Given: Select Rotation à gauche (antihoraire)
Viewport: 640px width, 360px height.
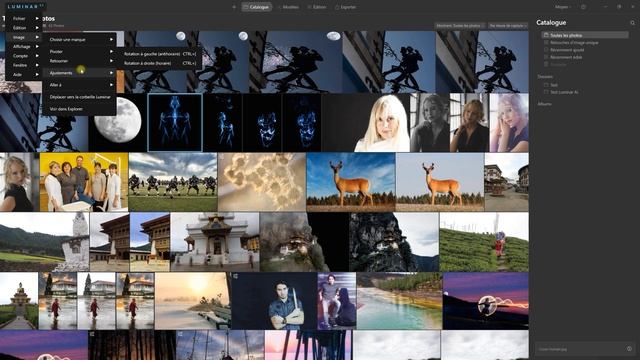Looking at the screenshot, I should (160, 54).
